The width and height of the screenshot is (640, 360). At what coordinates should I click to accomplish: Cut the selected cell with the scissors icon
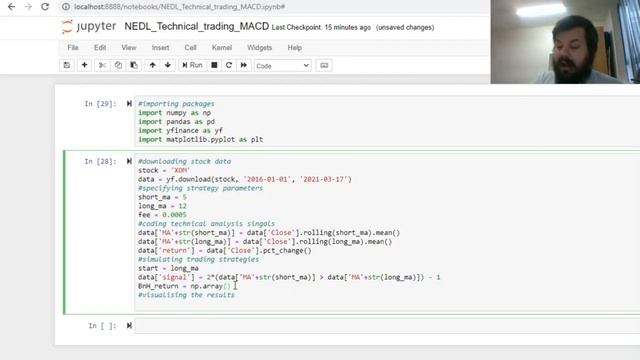(102, 65)
